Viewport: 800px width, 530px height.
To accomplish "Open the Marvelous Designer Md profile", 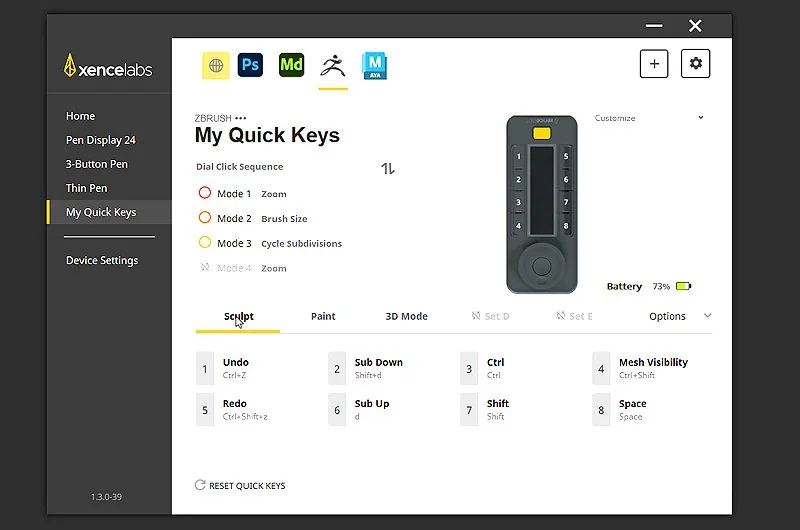I will click(291, 65).
